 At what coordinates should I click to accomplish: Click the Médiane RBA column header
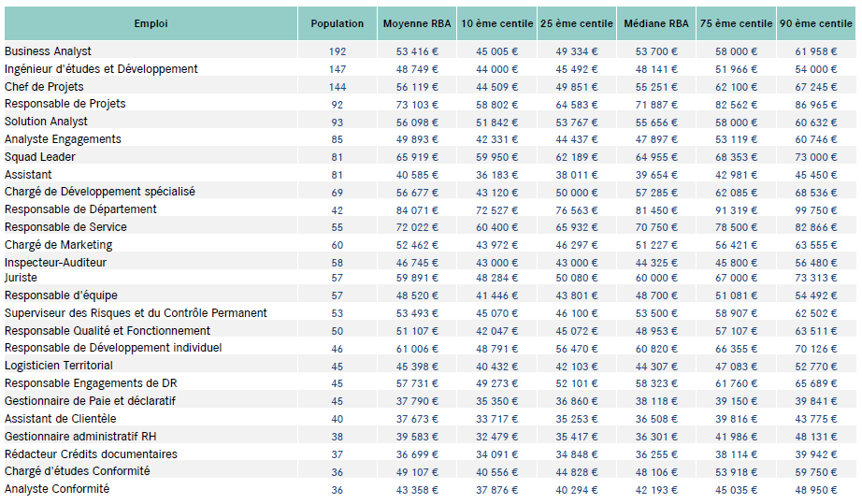(656, 23)
